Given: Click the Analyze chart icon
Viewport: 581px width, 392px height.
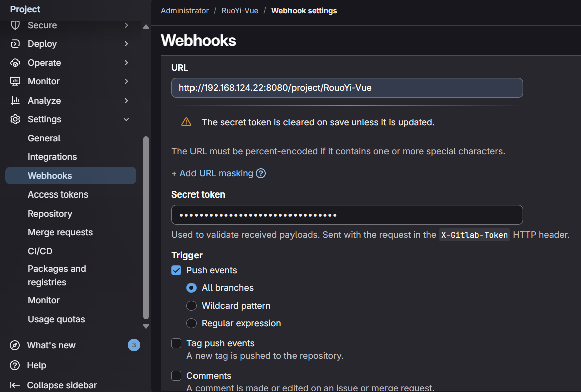Looking at the screenshot, I should click(15, 101).
